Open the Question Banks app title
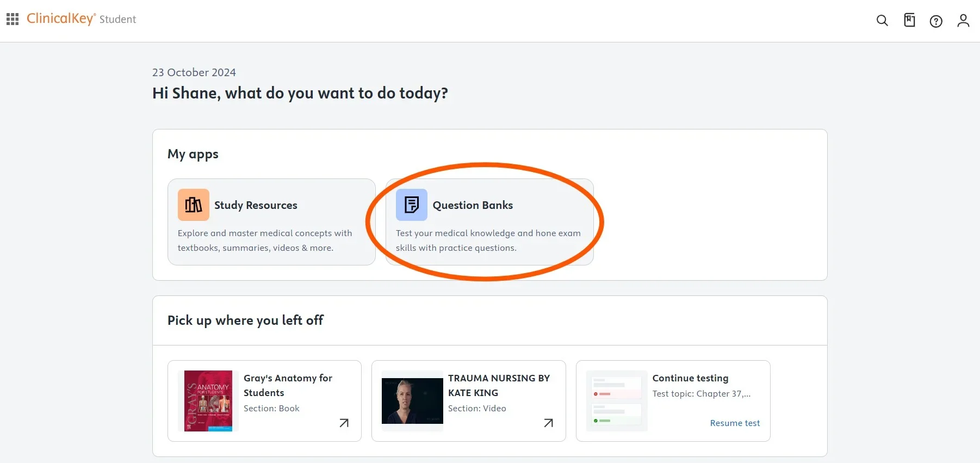This screenshot has width=980, height=463. point(473,205)
